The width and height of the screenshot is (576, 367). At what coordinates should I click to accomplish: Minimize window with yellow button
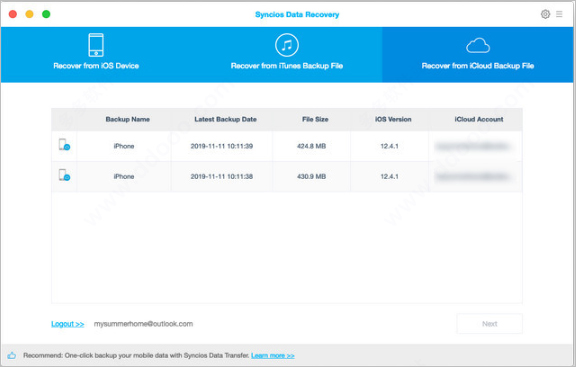29,14
